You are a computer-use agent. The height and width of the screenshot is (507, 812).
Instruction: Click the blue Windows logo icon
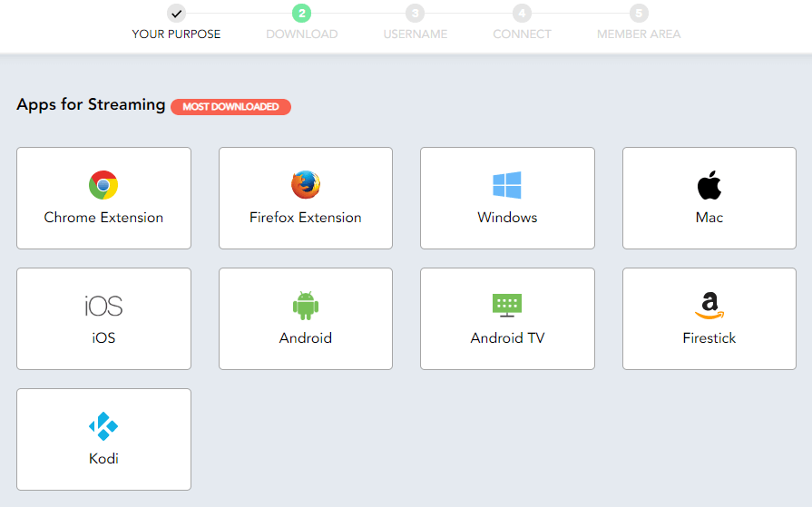pyautogui.click(x=507, y=185)
